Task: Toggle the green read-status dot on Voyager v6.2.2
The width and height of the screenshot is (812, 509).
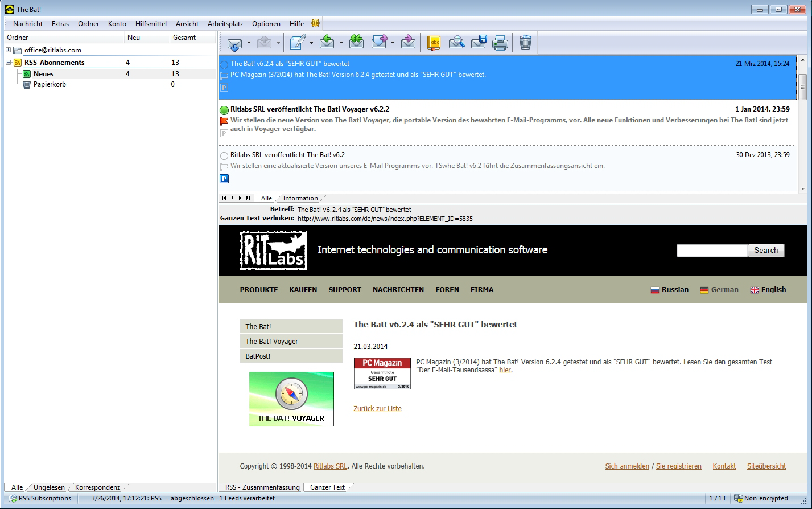Action: (224, 110)
